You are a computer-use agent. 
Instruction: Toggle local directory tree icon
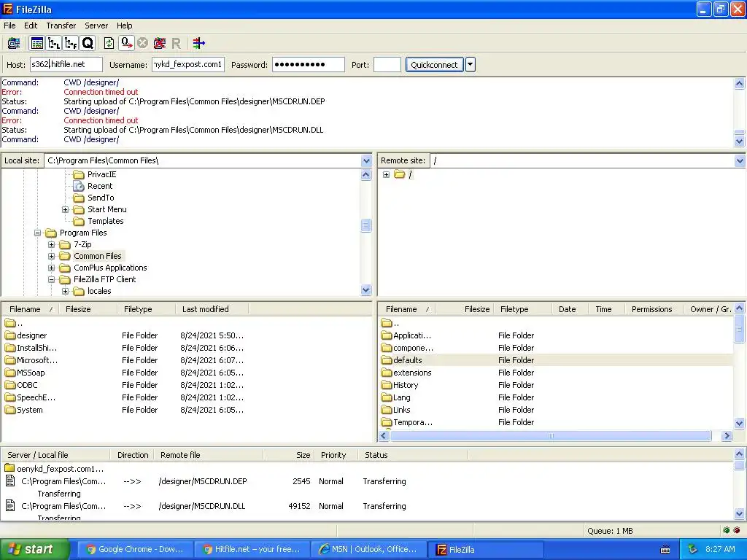(54, 43)
